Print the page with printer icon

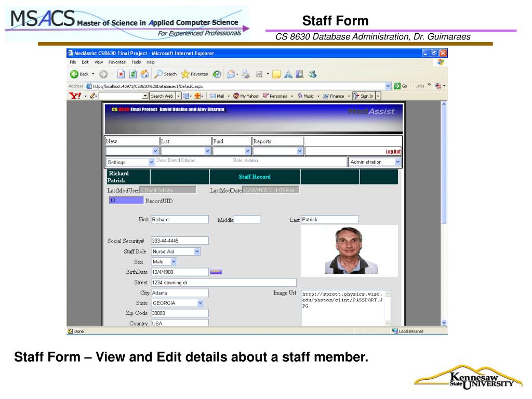click(x=246, y=74)
